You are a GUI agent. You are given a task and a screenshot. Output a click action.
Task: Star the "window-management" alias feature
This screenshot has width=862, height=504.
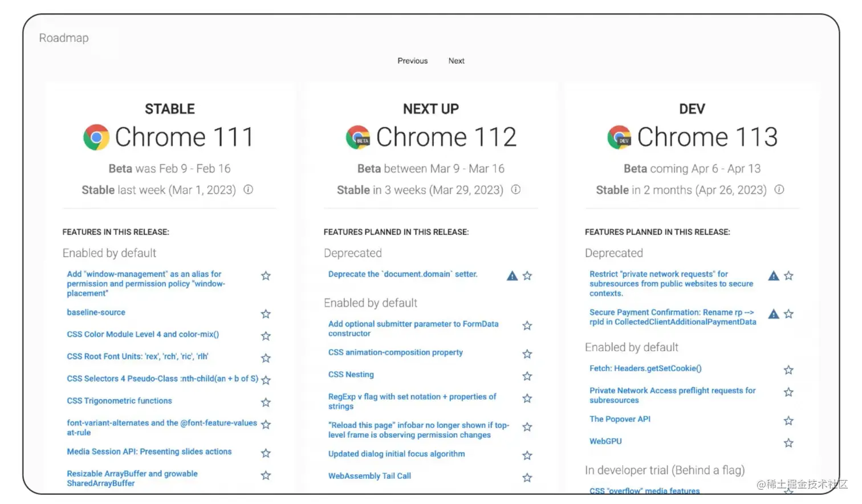(x=266, y=276)
